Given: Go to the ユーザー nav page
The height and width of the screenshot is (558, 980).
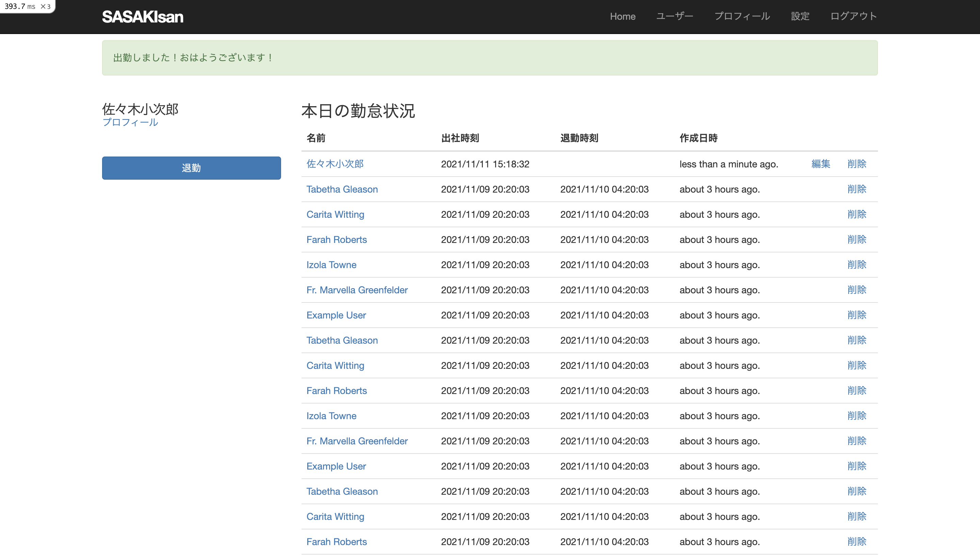Looking at the screenshot, I should pyautogui.click(x=674, y=16).
